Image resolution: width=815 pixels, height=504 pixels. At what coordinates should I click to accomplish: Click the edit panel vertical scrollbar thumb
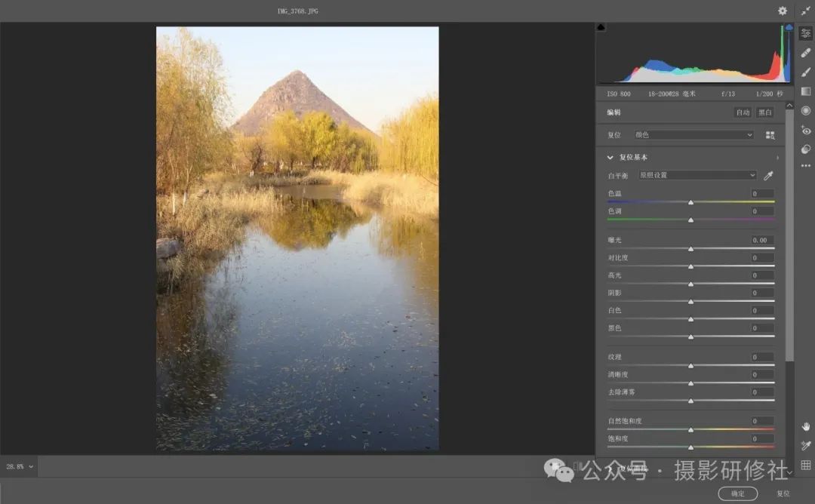pyautogui.click(x=790, y=235)
